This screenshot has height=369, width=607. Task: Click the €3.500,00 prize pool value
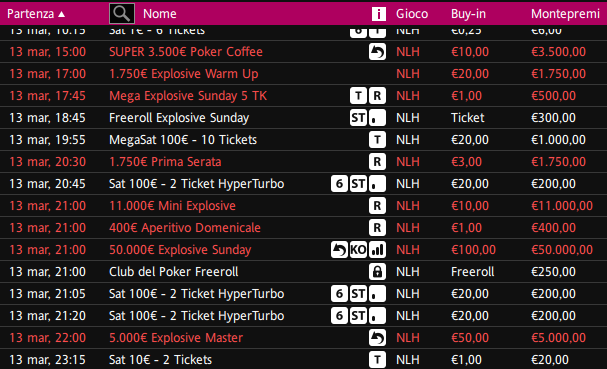(558, 52)
